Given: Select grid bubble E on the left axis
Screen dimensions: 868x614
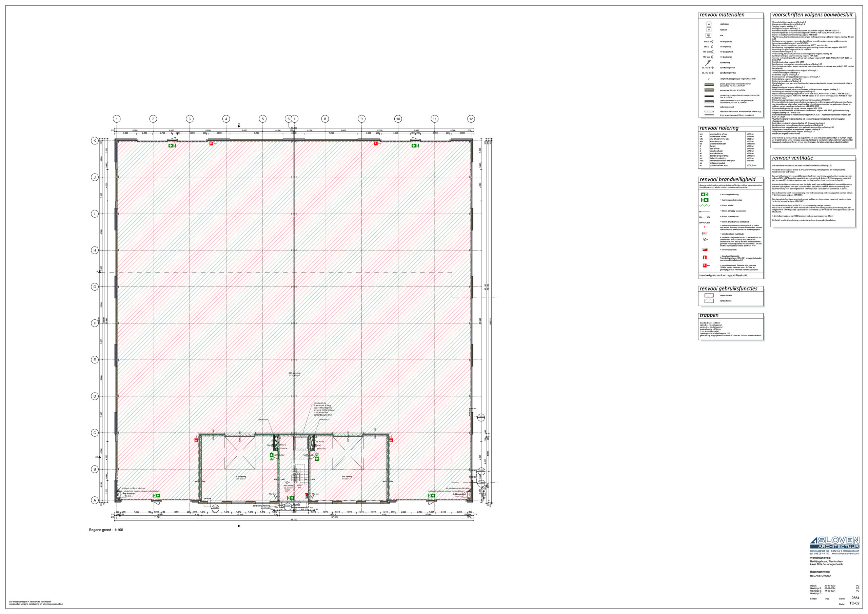Looking at the screenshot, I should (95, 360).
